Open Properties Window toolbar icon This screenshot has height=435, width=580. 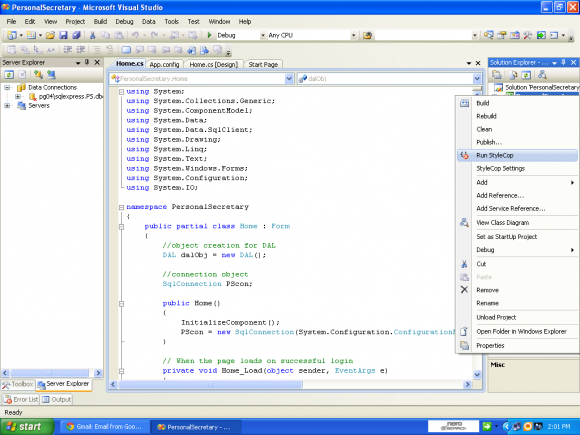(502, 35)
